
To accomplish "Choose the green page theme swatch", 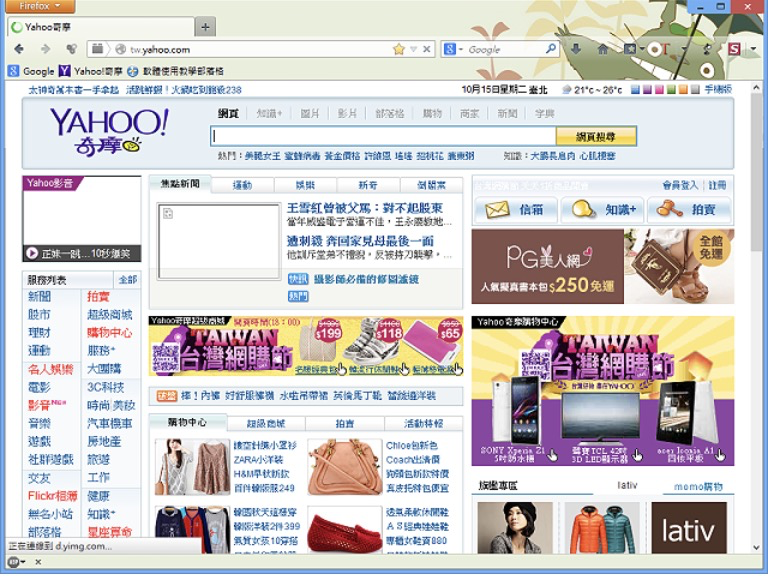I will click(x=671, y=90).
